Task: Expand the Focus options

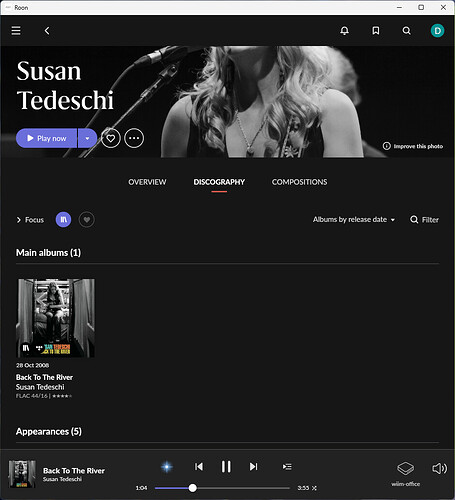Action: click(x=30, y=220)
